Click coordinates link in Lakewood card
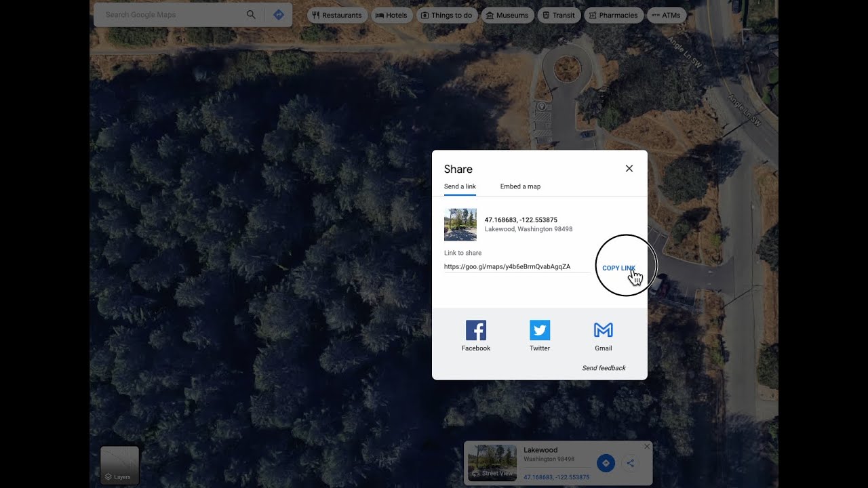 [x=556, y=477]
